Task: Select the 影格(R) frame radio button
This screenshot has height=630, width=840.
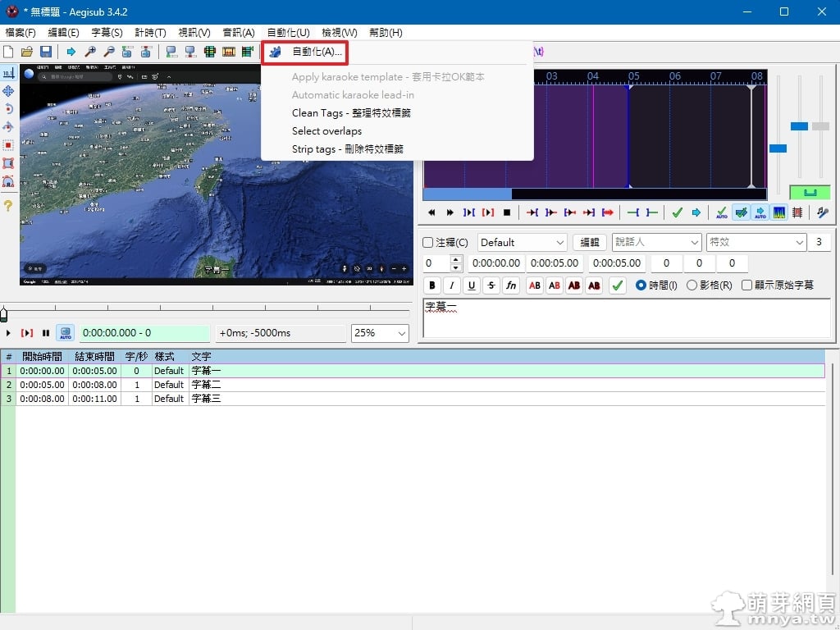Action: [x=692, y=285]
